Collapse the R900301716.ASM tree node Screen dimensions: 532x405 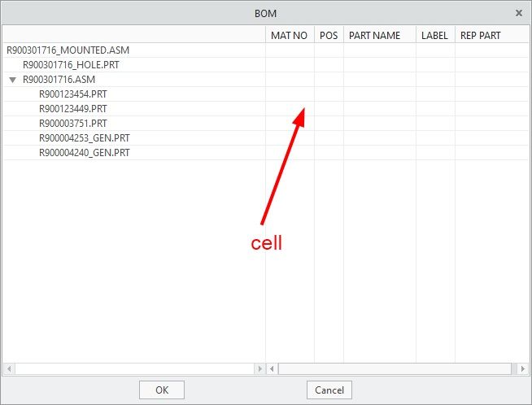12,80
